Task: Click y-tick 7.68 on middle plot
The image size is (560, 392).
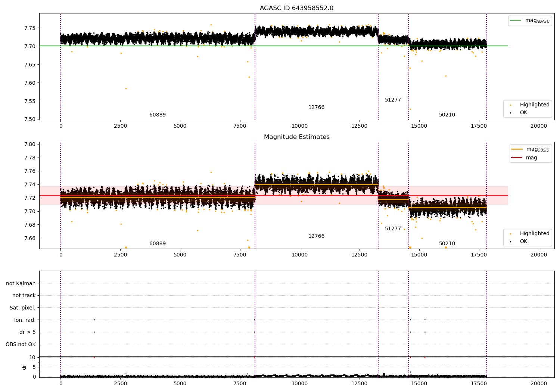Action: click(x=30, y=225)
